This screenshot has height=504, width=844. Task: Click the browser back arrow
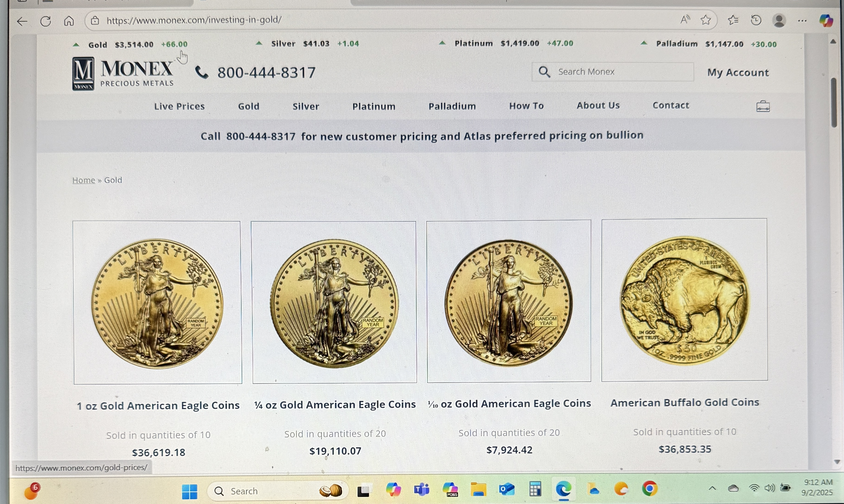point(22,21)
